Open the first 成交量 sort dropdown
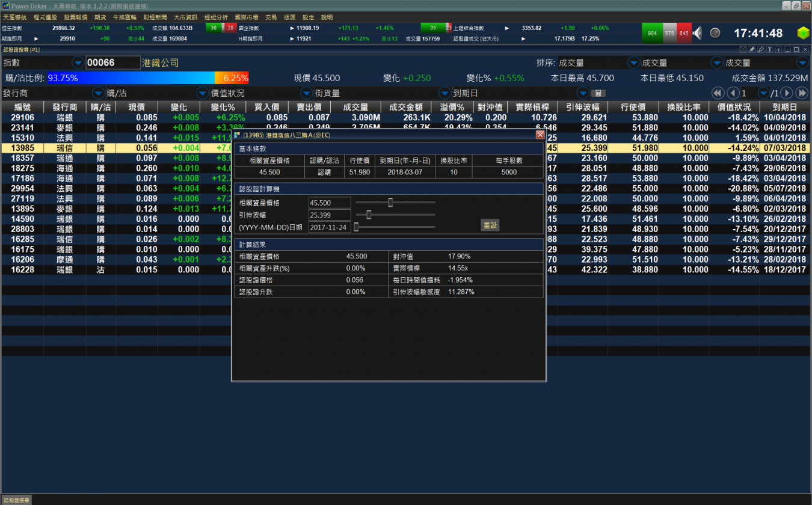Viewport: 812px width, 505px height. coord(634,63)
